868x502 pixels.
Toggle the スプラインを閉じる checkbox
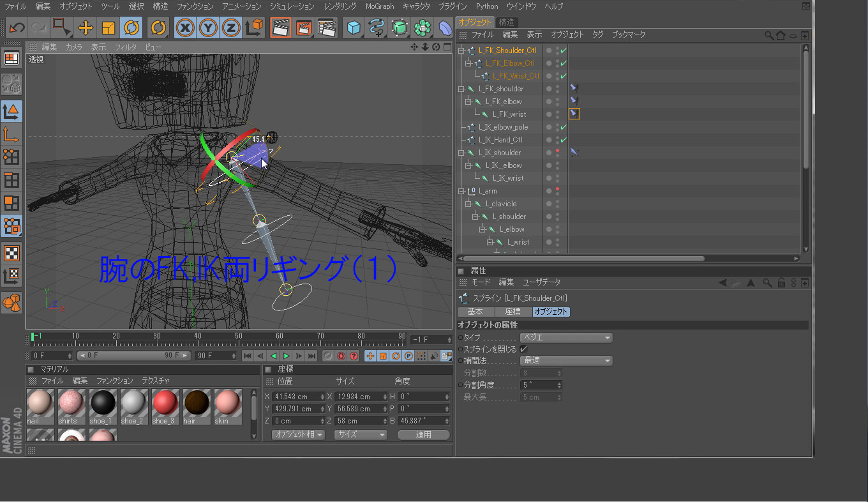[x=523, y=349]
